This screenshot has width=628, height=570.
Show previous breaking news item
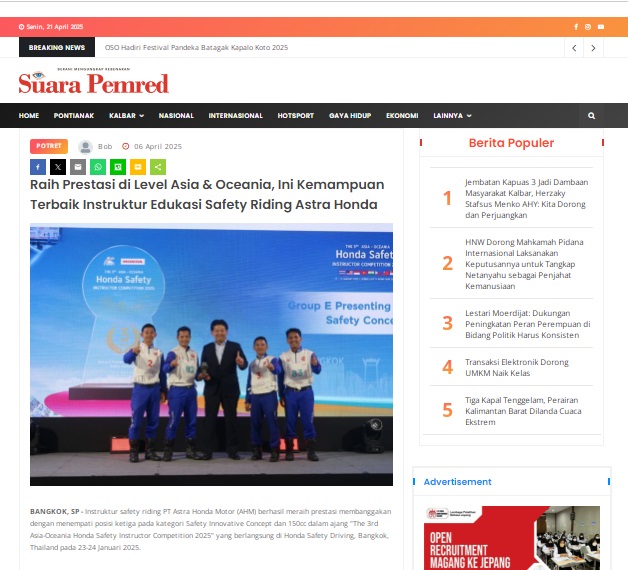coord(574,48)
